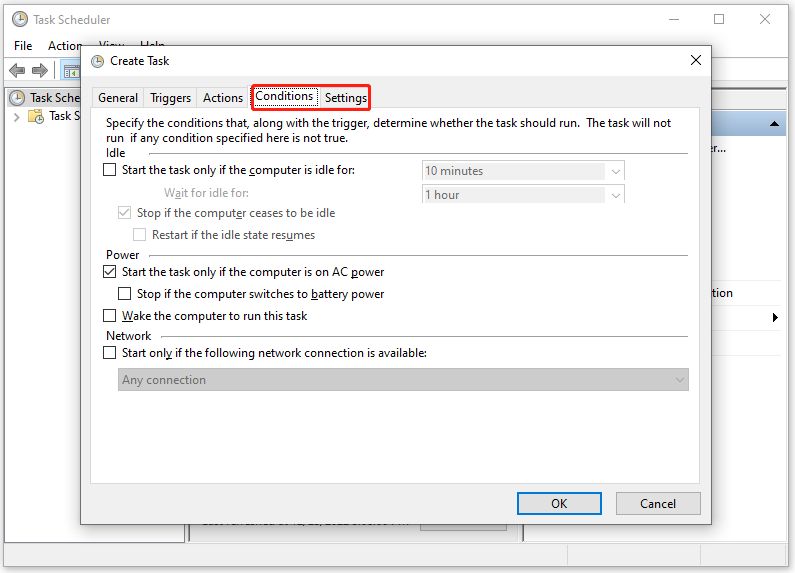This screenshot has width=795, height=573.
Task: Click the console tree toolbar icon
Action: [x=71, y=71]
